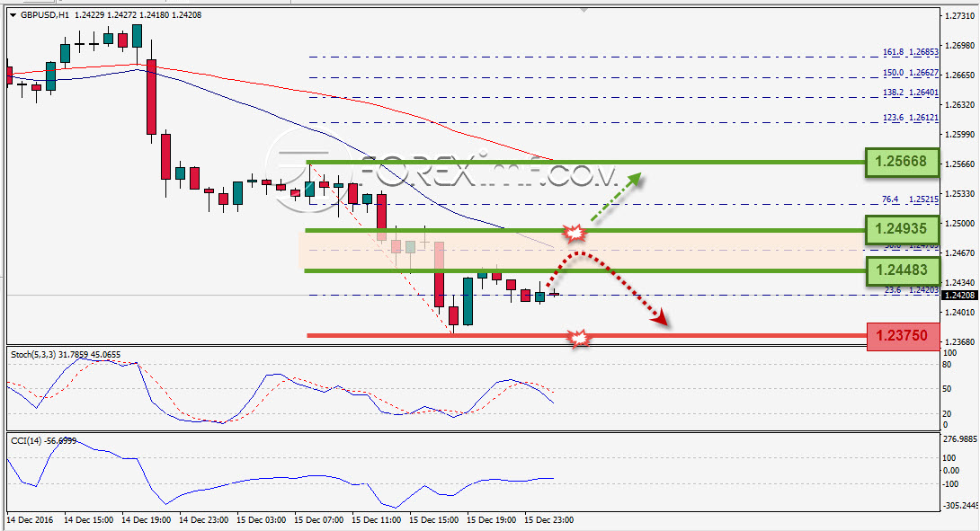Click the time axis label 15 Dec 15:00
The height and width of the screenshot is (531, 980).
(x=433, y=519)
